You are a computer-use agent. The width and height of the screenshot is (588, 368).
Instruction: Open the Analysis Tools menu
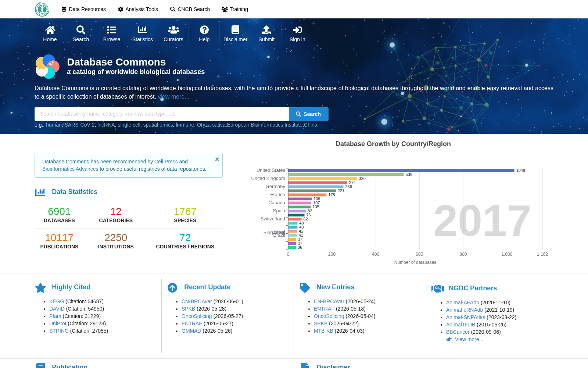[138, 9]
